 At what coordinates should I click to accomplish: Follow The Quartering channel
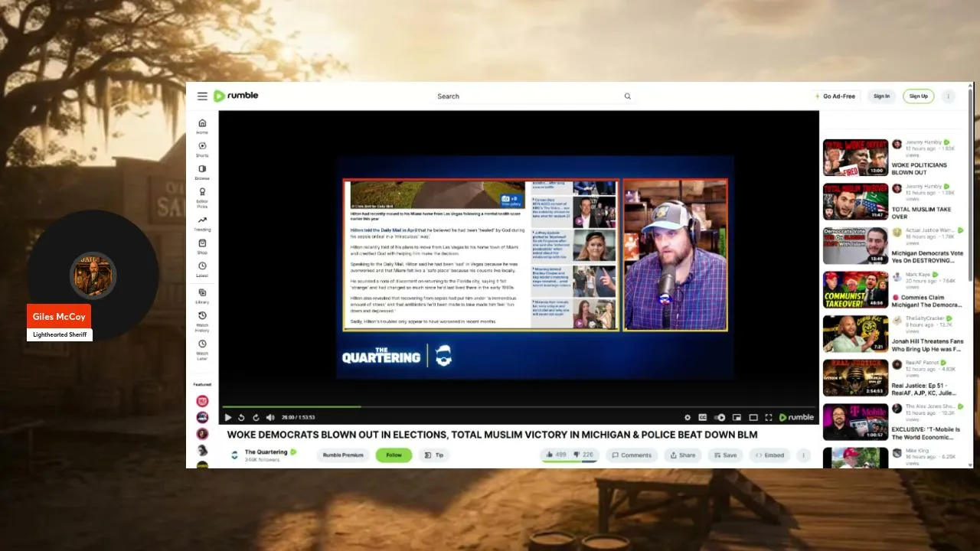point(394,455)
